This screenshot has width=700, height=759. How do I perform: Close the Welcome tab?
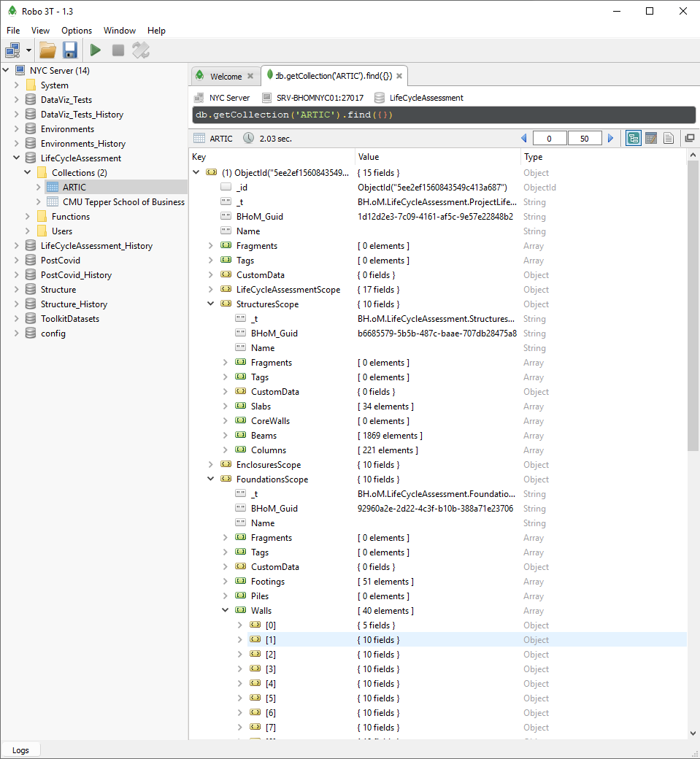click(250, 76)
